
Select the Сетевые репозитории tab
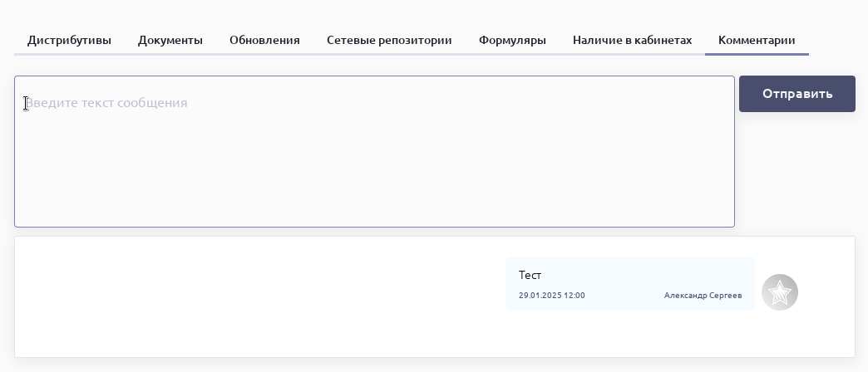tap(389, 40)
